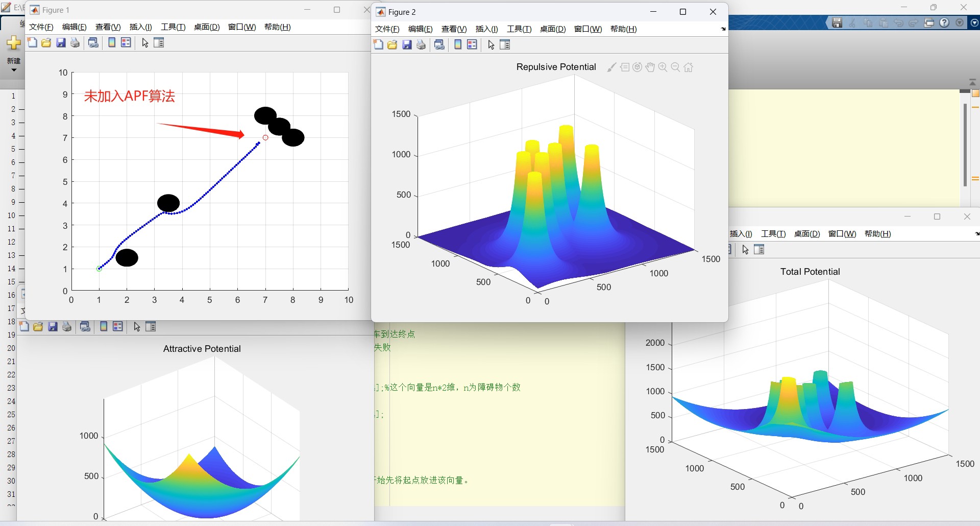Click Save icon in Attractive Potential figure toolbar

pos(53,327)
